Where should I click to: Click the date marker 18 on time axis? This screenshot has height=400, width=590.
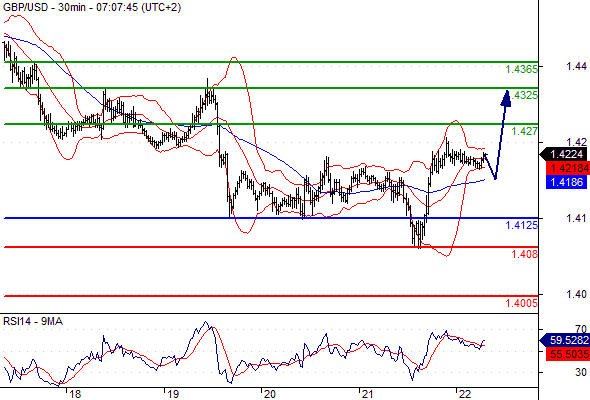pyautogui.click(x=75, y=394)
